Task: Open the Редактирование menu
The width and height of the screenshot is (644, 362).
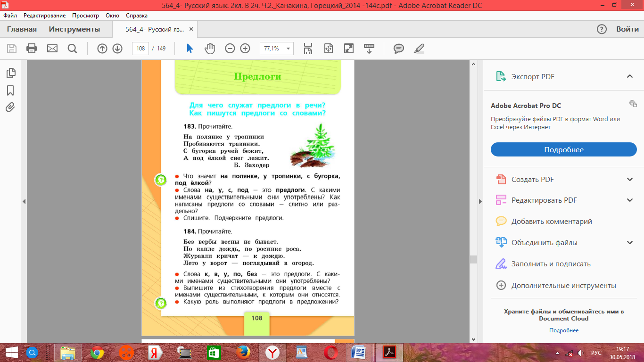Action: click(x=45, y=16)
